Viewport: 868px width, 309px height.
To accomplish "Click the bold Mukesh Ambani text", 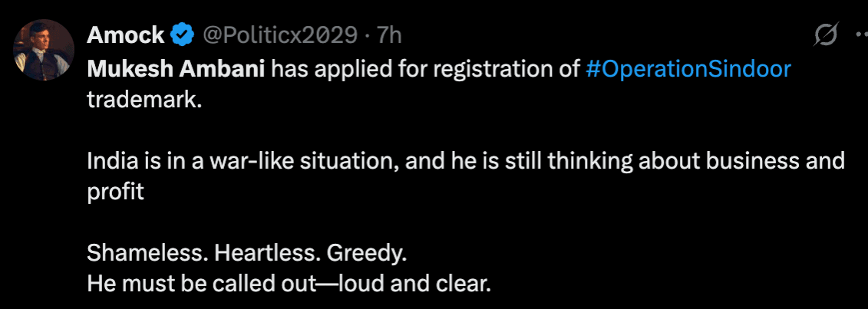I will pos(176,70).
